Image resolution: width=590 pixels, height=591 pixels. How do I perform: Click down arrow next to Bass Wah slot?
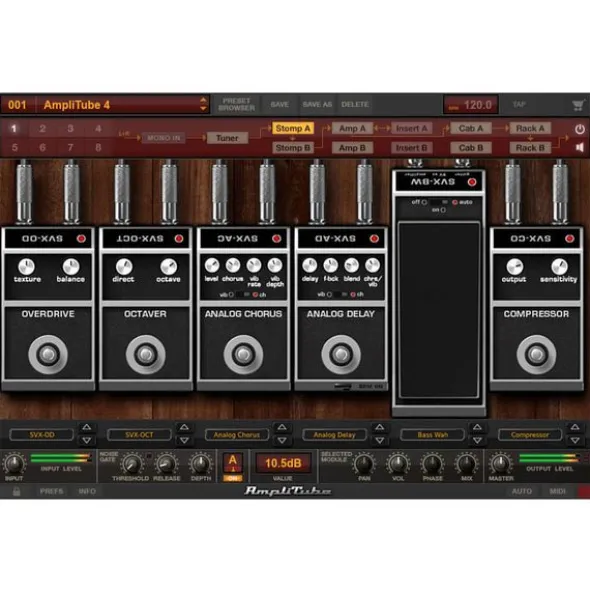pos(477,440)
